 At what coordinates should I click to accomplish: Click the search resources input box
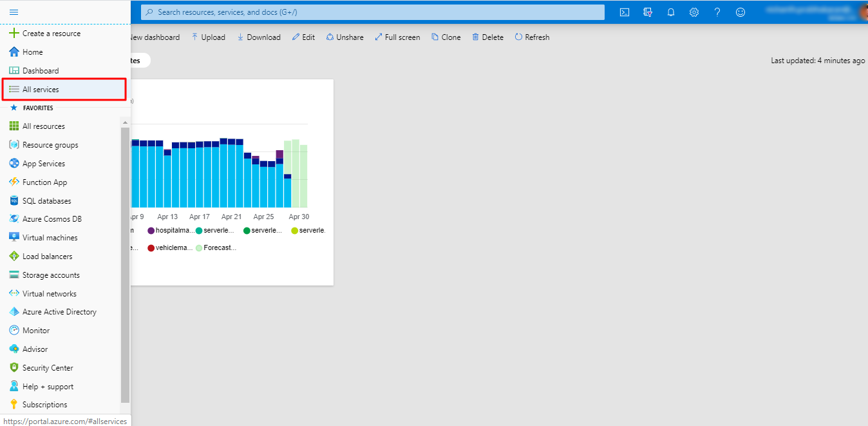click(373, 12)
